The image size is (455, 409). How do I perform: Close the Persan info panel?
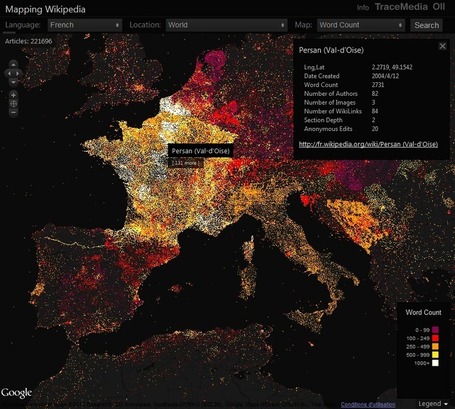coord(442,46)
